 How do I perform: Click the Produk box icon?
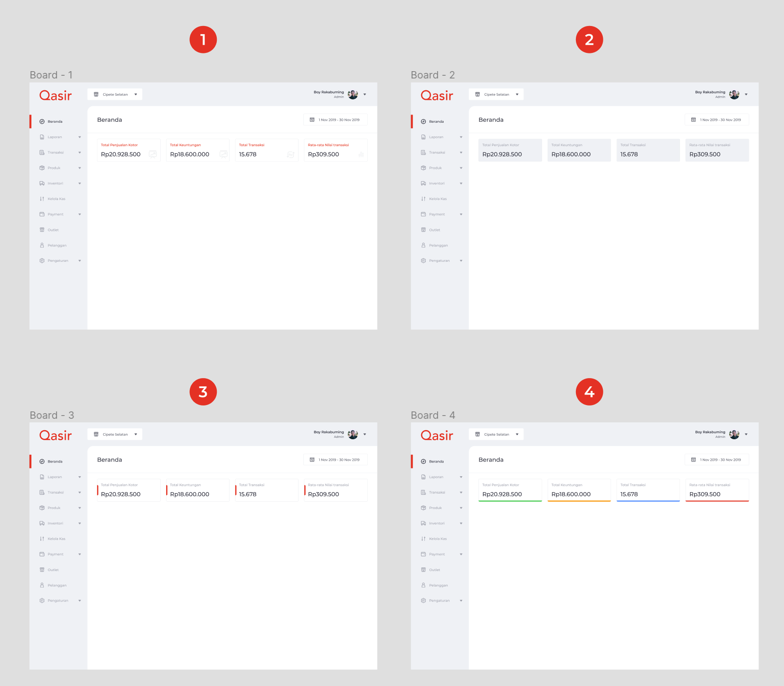click(x=42, y=168)
